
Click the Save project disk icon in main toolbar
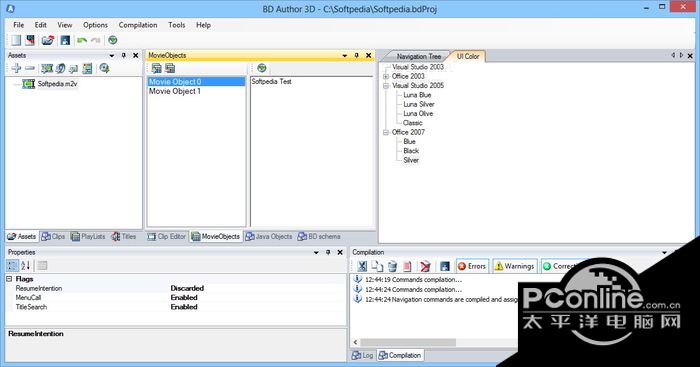point(65,40)
